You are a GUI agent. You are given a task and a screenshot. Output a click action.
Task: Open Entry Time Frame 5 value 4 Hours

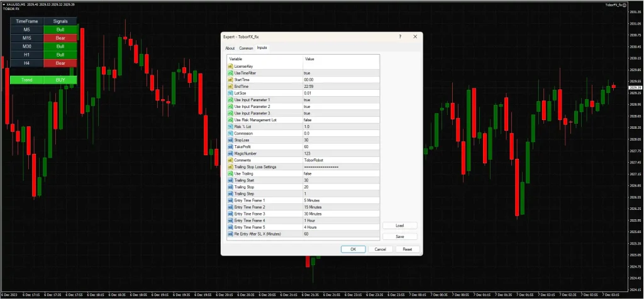pyautogui.click(x=341, y=227)
